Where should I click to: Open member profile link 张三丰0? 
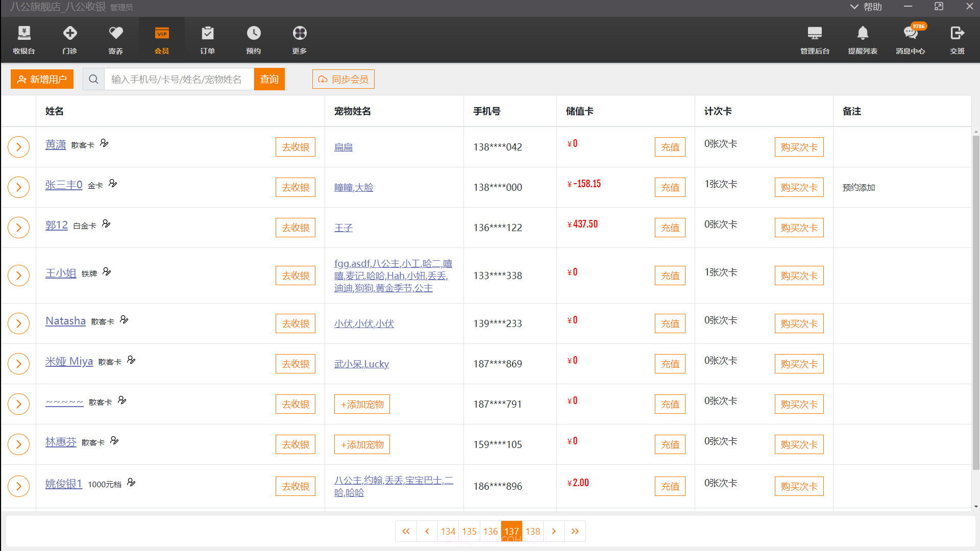tap(64, 185)
